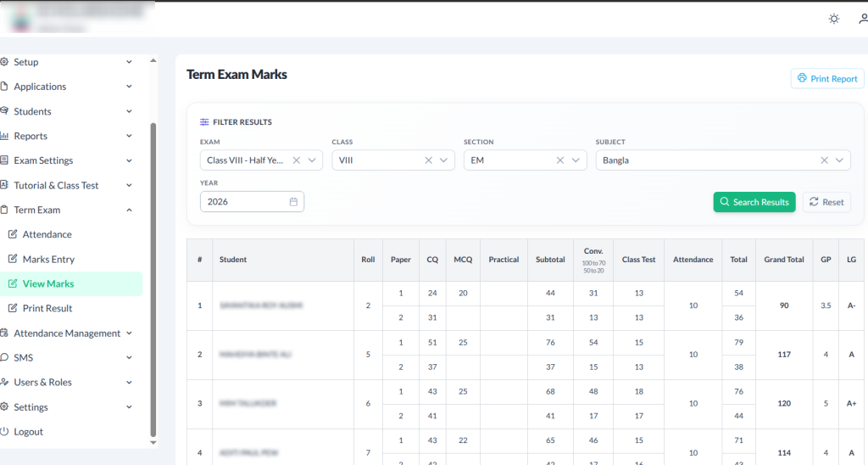Click Logout in the sidebar
The image size is (868, 465).
(x=28, y=432)
